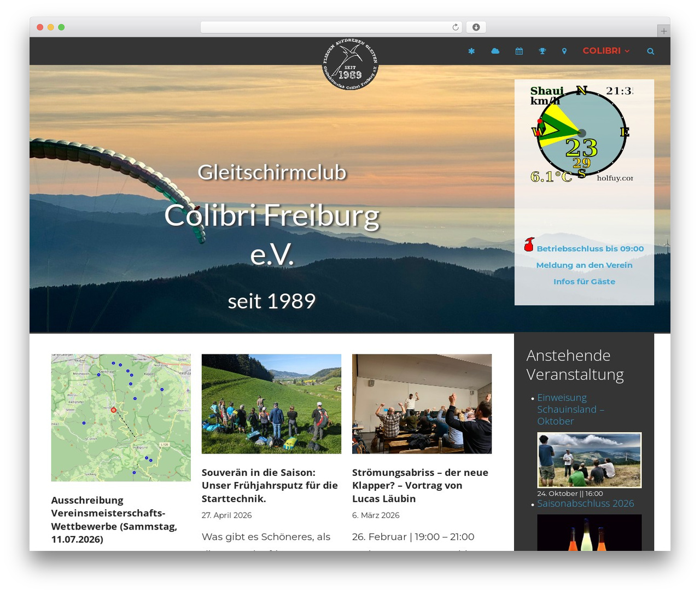The image size is (700, 593).
Task: Click the Saisonabschluss bottles image
Action: tap(590, 532)
